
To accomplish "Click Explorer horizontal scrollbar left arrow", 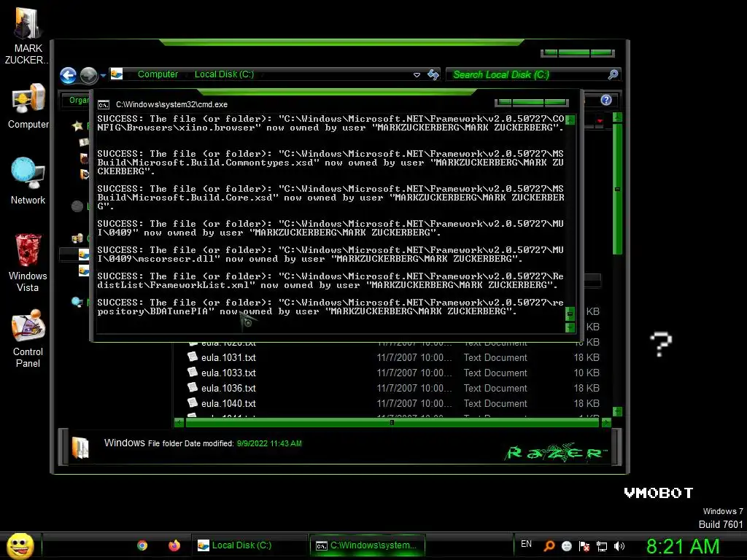I will 179,422.
